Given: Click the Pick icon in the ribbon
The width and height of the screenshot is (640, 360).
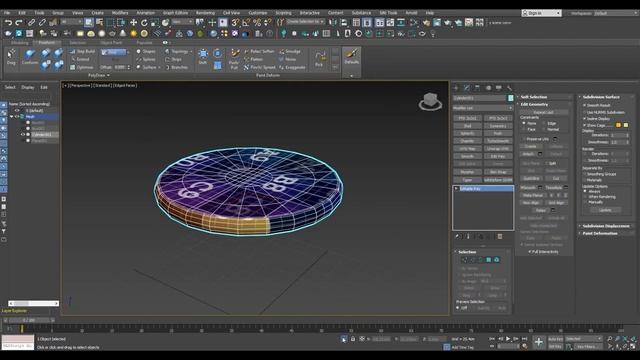Looking at the screenshot, I should (x=319, y=58).
